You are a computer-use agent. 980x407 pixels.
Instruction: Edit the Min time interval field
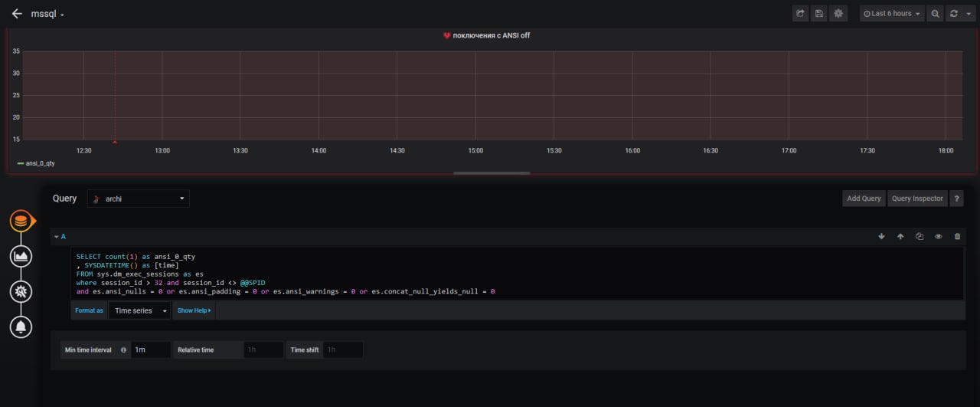click(150, 350)
